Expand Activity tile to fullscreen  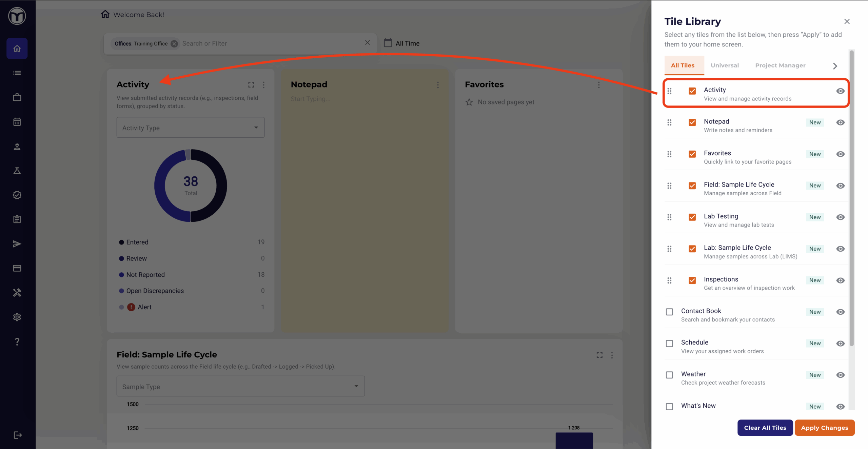click(251, 85)
